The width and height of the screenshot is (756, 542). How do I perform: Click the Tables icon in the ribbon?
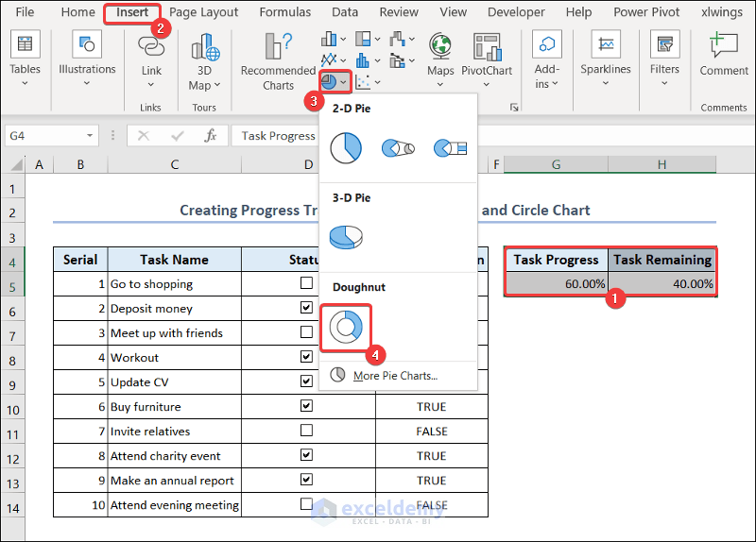click(x=25, y=44)
